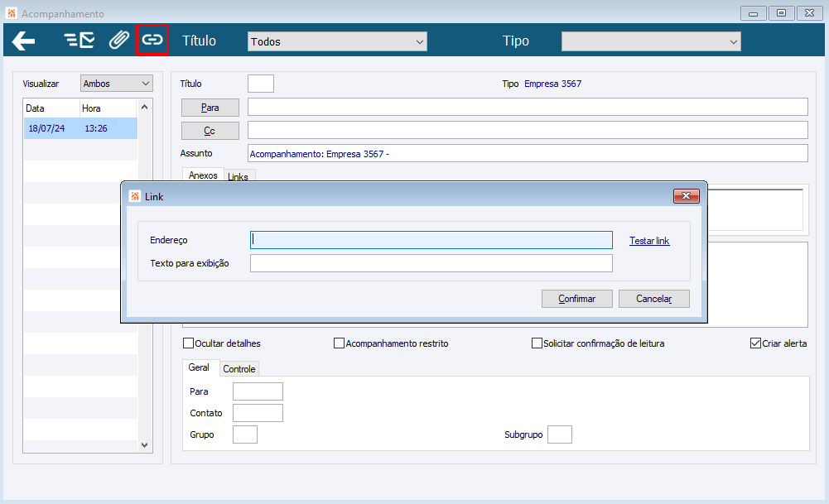The height and width of the screenshot is (504, 829).
Task: Click the Para recipients button
Action: (210, 108)
